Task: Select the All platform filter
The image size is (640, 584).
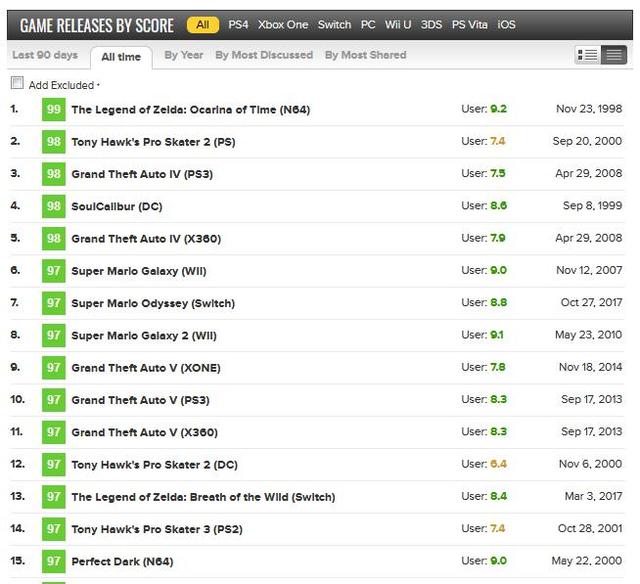Action: coord(203,24)
